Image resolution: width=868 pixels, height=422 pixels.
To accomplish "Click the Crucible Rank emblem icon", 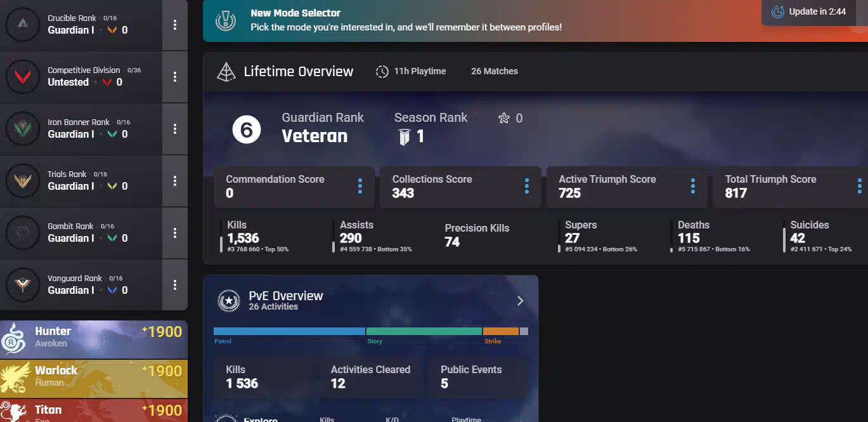I will tap(23, 25).
